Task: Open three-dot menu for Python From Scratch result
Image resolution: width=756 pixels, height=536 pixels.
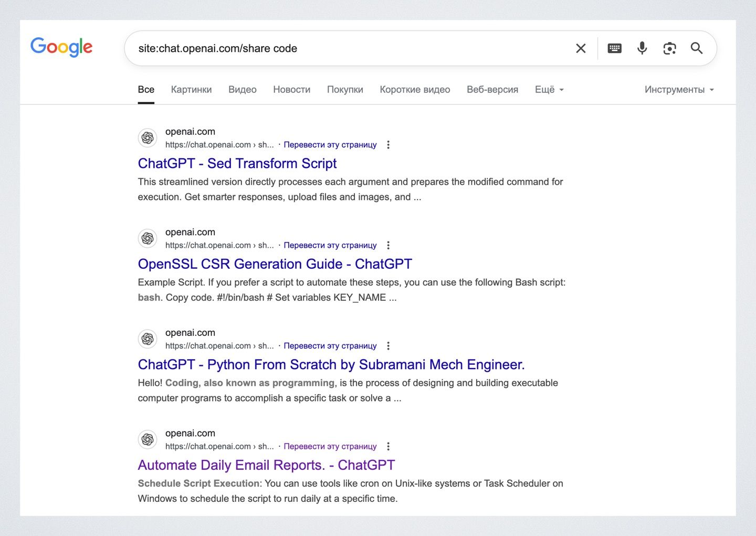Action: [388, 346]
